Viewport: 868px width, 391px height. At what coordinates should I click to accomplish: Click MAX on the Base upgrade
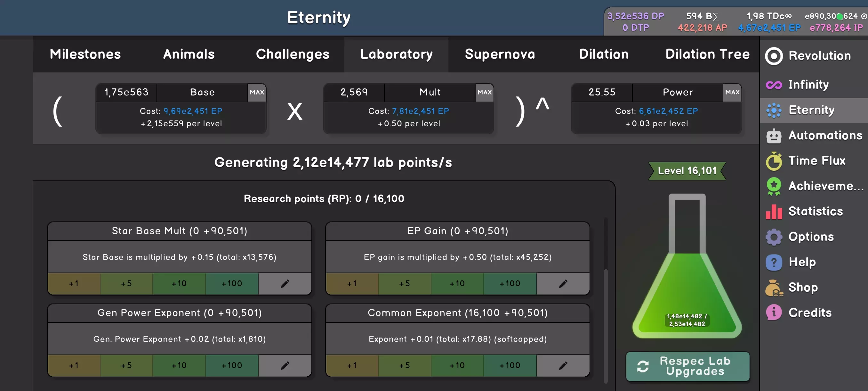click(x=257, y=92)
